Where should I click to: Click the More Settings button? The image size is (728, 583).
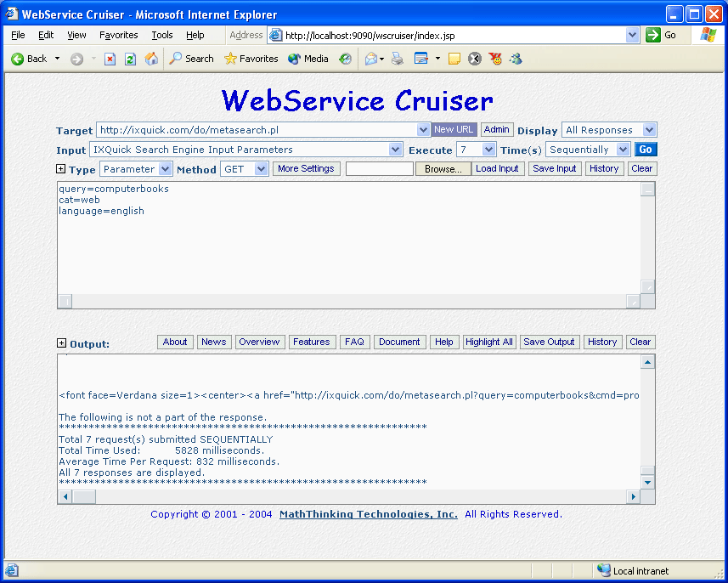[x=306, y=169]
